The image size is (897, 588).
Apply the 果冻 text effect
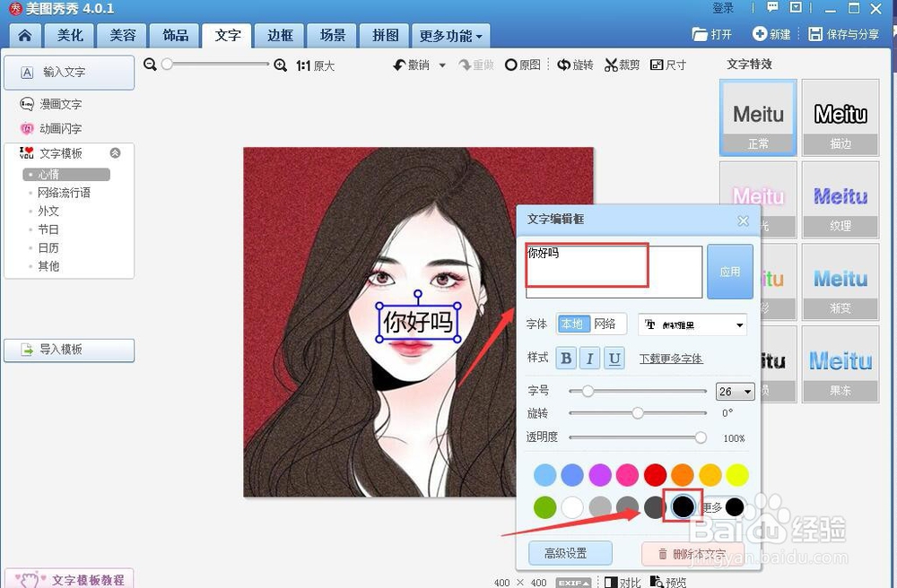point(840,365)
